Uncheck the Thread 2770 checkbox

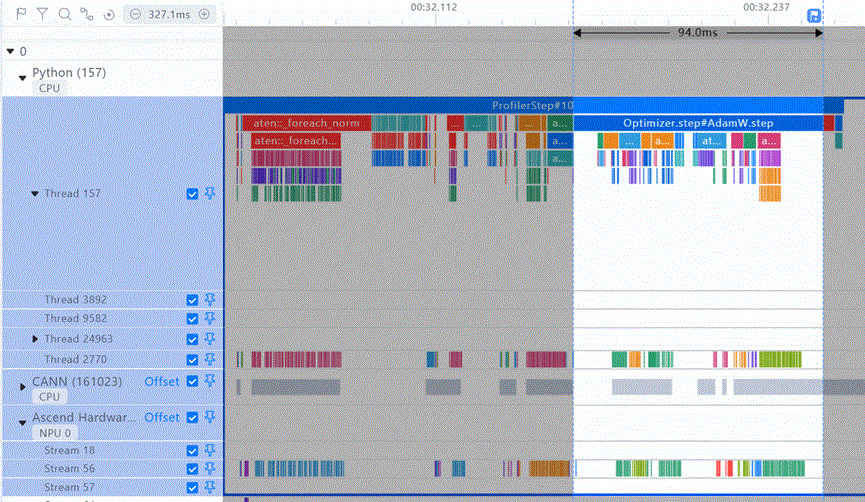click(192, 360)
